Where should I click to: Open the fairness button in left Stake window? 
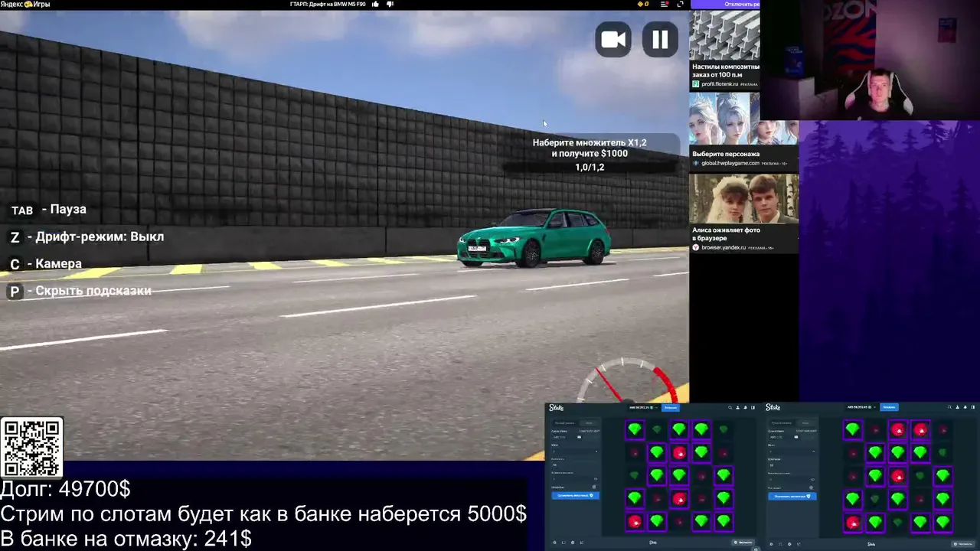[743, 543]
